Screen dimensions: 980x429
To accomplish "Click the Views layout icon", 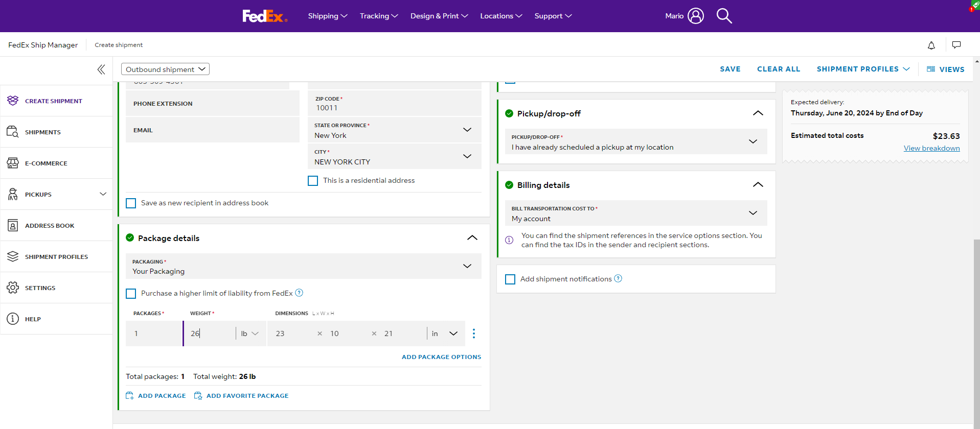I will click(x=931, y=69).
